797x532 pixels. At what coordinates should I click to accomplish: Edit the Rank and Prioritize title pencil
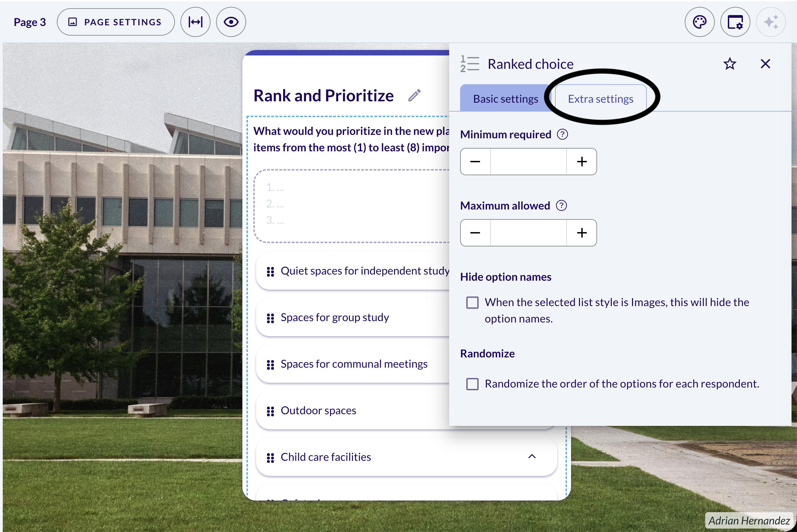pos(414,96)
